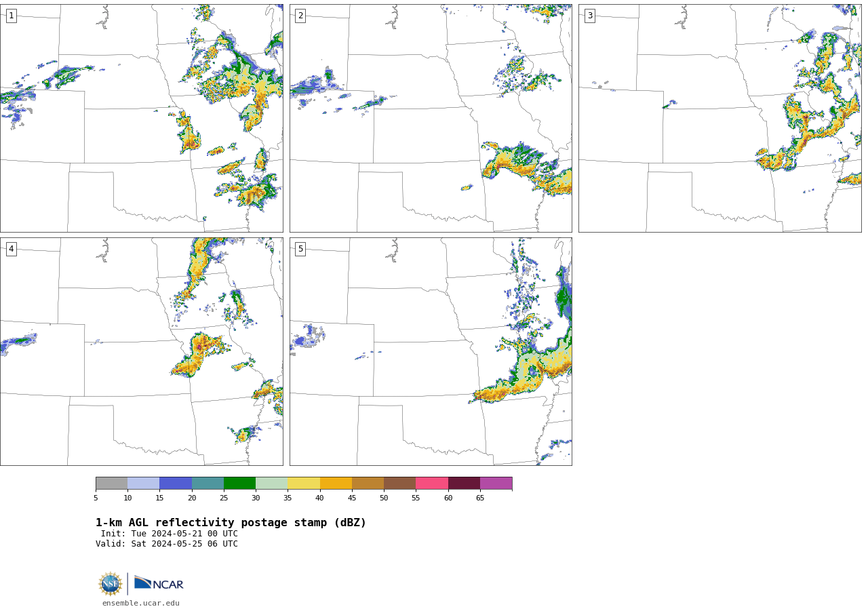This screenshot has width=868, height=611.
Task: Open ensemble member 4 reflectivity panel
Action: pyautogui.click(x=142, y=351)
